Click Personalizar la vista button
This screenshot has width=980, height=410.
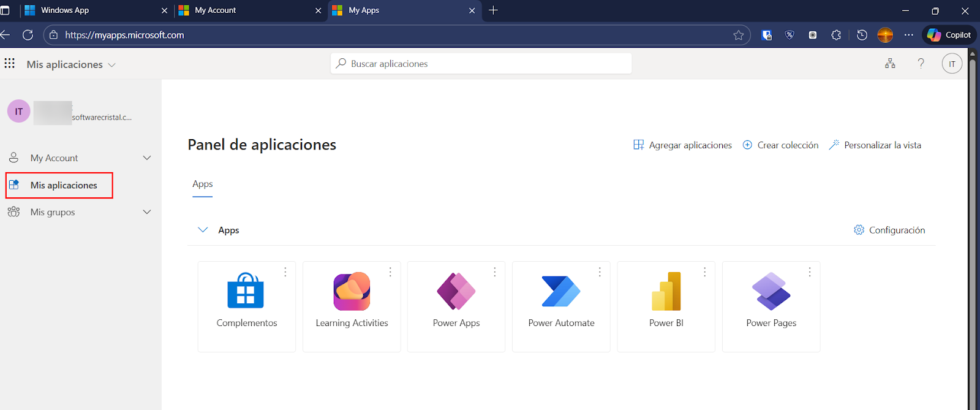coord(875,145)
